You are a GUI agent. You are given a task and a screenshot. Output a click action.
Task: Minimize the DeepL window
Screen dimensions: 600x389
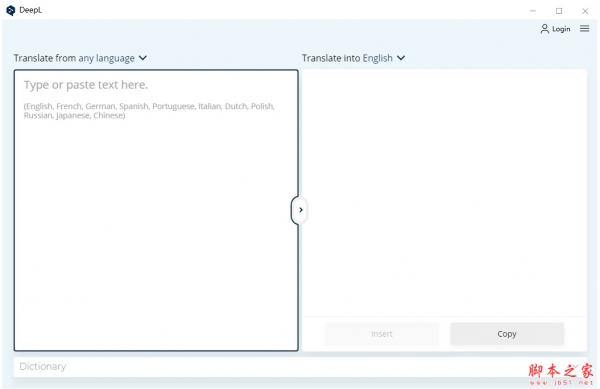(x=533, y=11)
